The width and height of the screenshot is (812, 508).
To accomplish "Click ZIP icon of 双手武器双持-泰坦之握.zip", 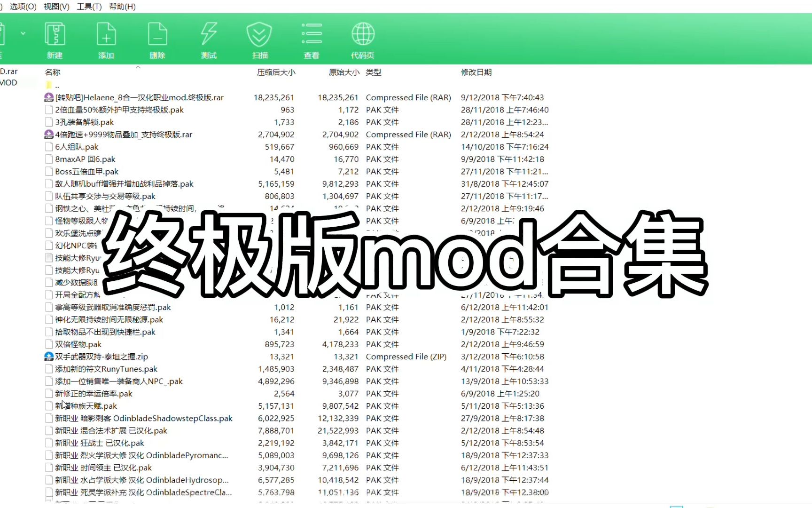I will point(49,357).
